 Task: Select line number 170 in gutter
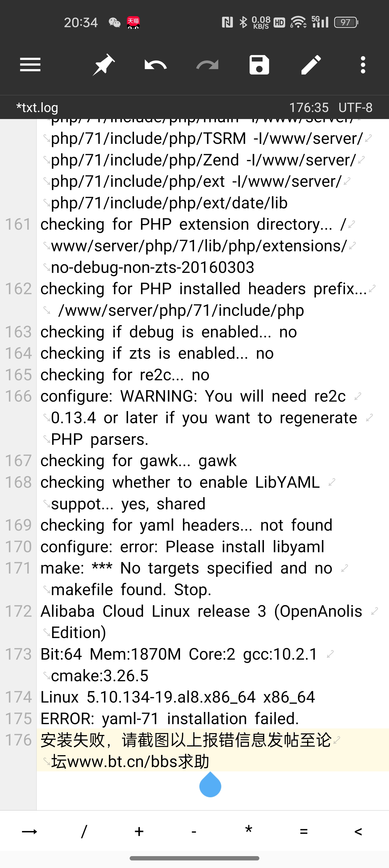18,547
